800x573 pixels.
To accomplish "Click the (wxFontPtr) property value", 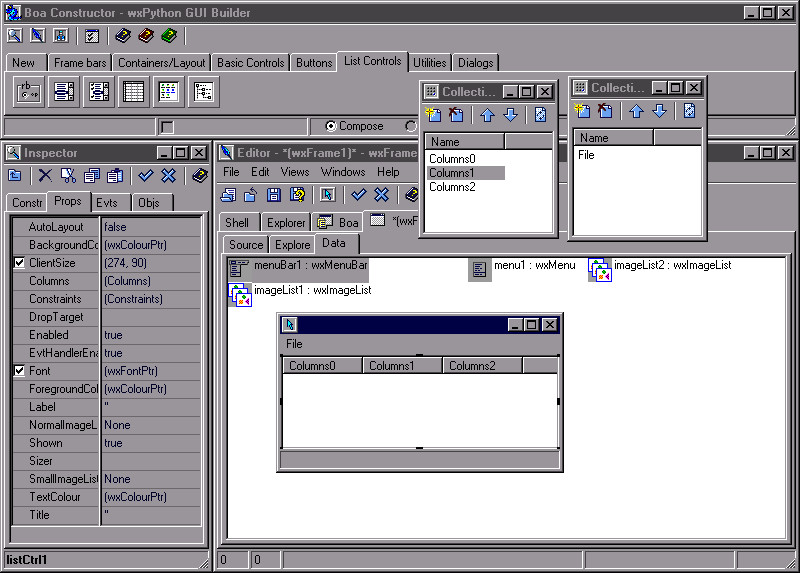I will 152,371.
